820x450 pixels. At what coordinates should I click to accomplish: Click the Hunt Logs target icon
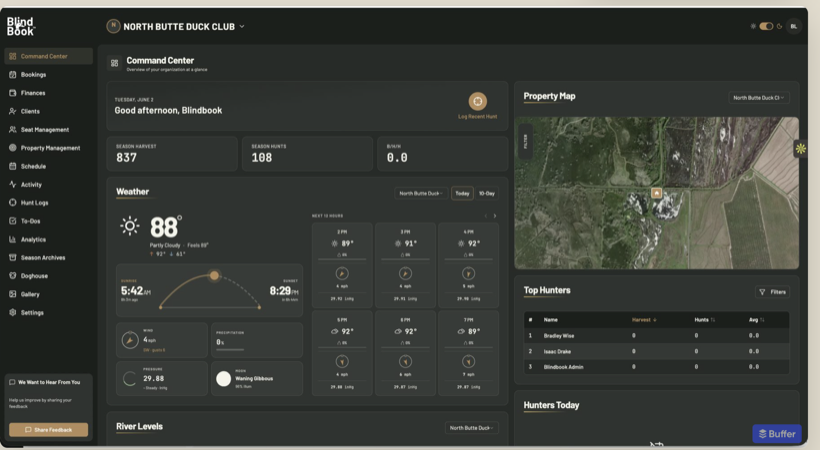(x=13, y=202)
